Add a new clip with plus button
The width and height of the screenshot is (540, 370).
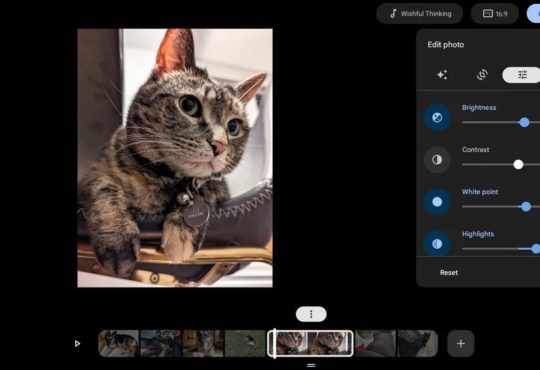click(460, 343)
